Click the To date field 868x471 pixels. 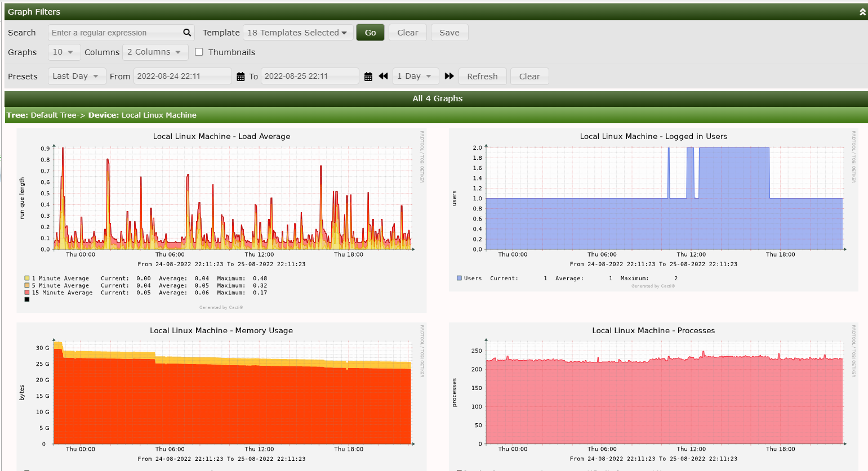310,76
